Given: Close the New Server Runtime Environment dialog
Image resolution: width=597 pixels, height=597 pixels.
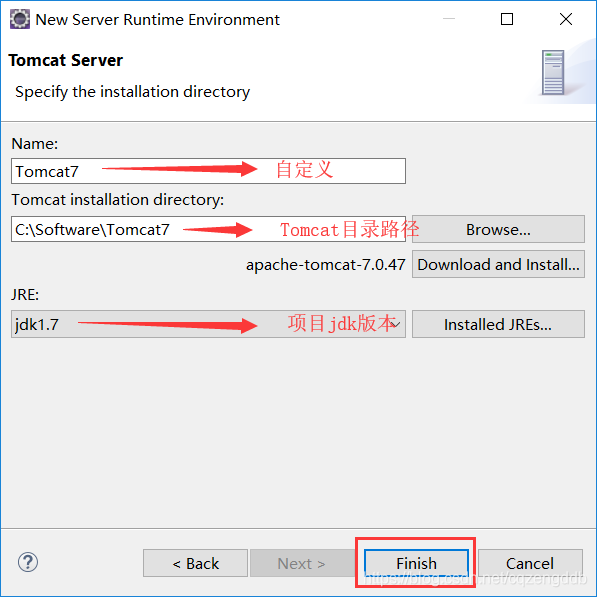Looking at the screenshot, I should (x=566, y=19).
